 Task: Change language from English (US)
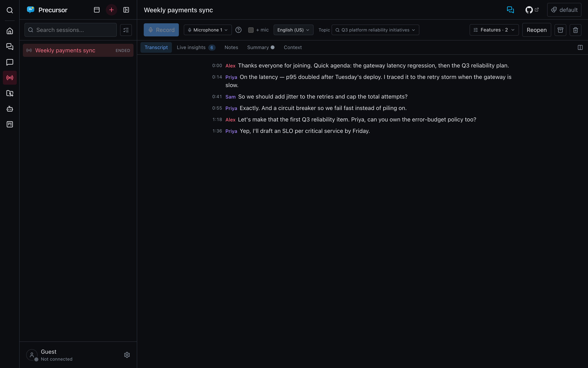(x=293, y=30)
